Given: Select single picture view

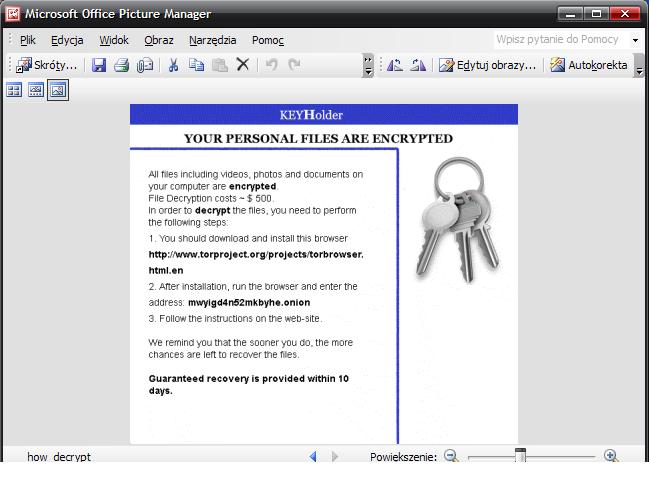Looking at the screenshot, I should tap(58, 90).
